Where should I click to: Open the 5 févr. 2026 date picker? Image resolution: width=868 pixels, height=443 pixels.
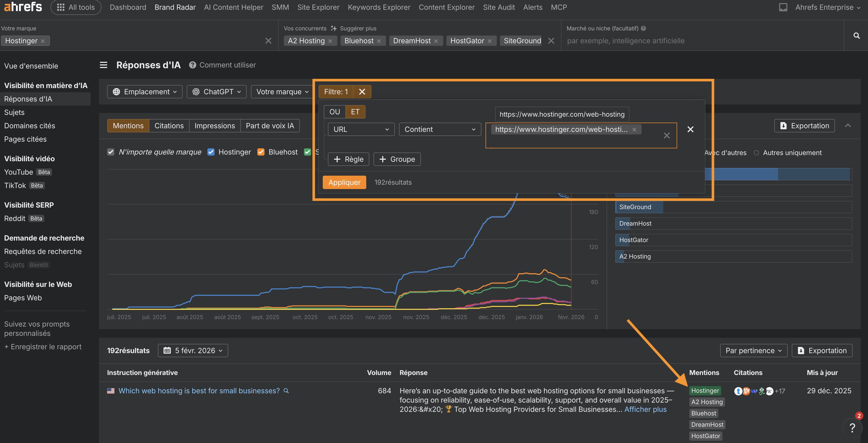[193, 350]
